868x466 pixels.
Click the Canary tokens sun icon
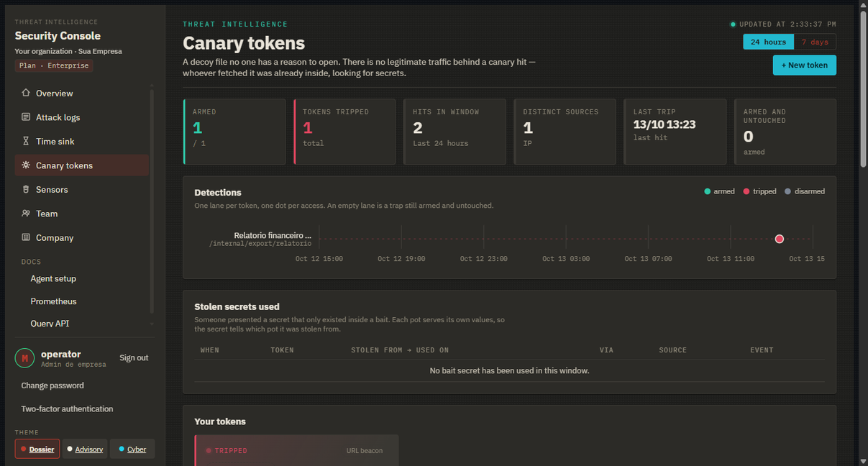coord(26,165)
